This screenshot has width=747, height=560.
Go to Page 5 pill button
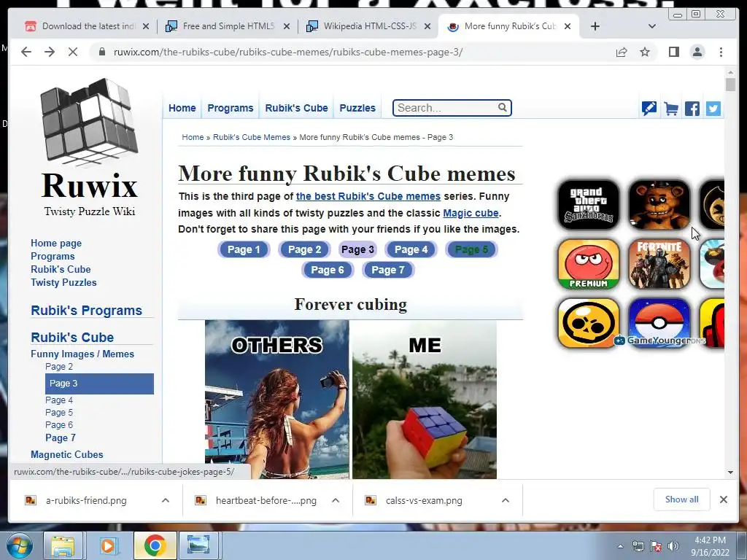[x=472, y=249]
